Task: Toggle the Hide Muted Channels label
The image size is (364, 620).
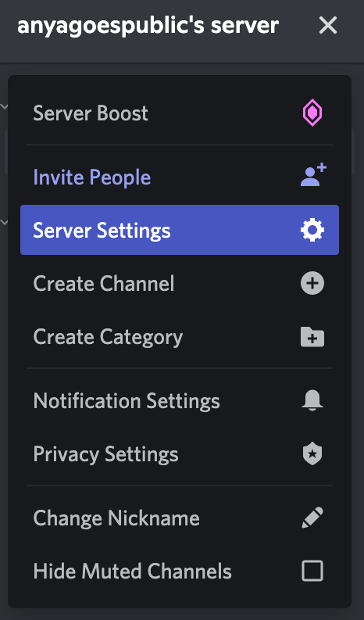Action: point(133,572)
